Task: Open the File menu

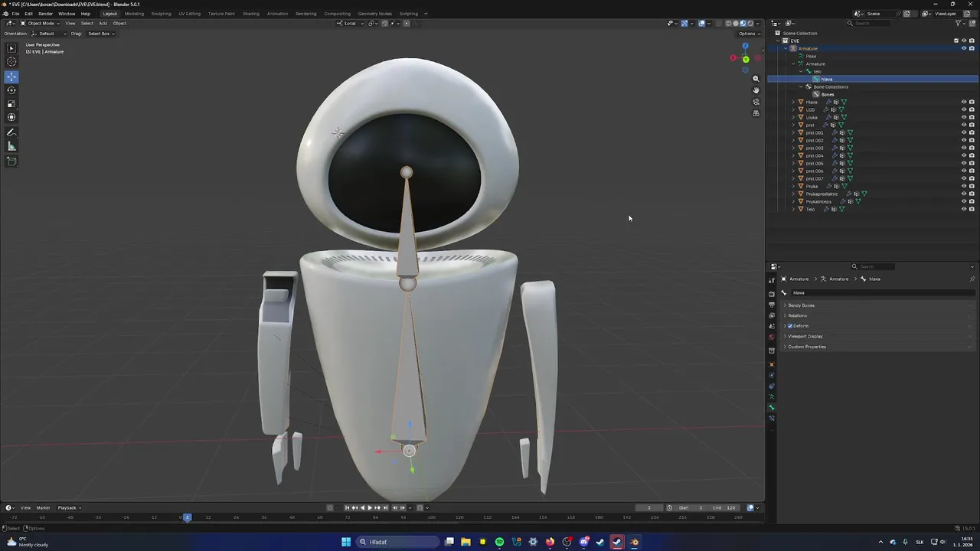Action: (x=15, y=14)
